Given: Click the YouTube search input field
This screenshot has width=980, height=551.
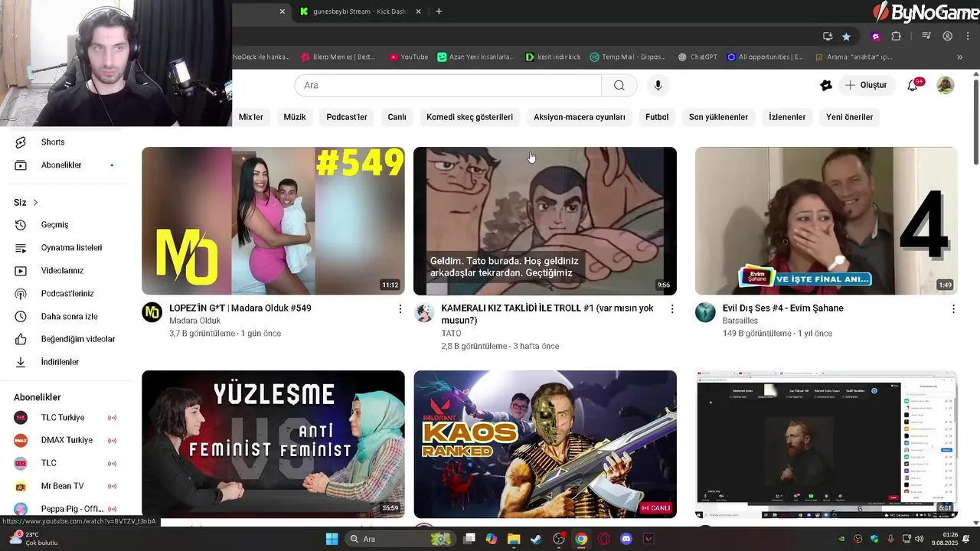Looking at the screenshot, I should 448,85.
